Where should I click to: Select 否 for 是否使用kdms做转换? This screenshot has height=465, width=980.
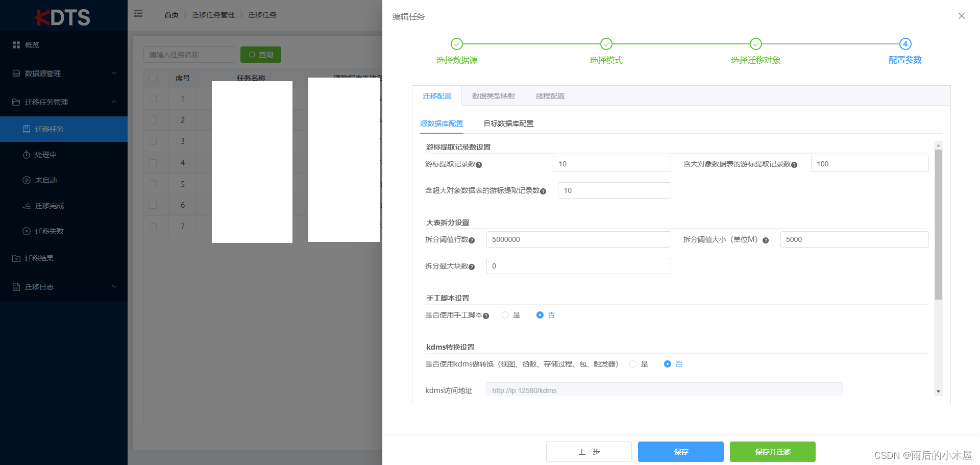[668, 364]
